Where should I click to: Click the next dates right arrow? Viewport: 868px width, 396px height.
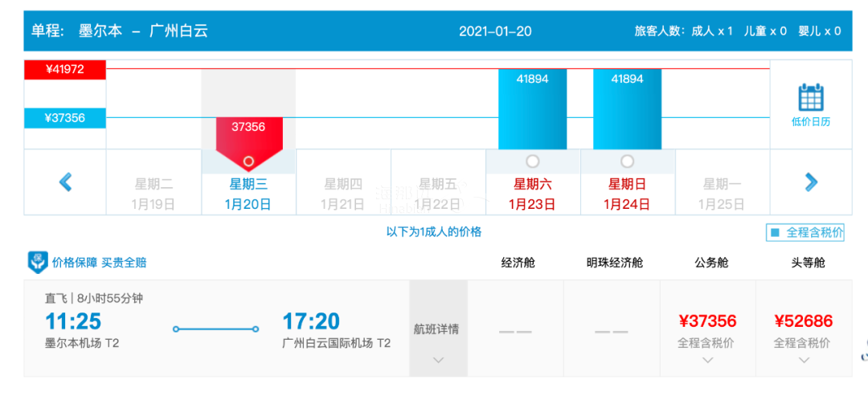(811, 182)
